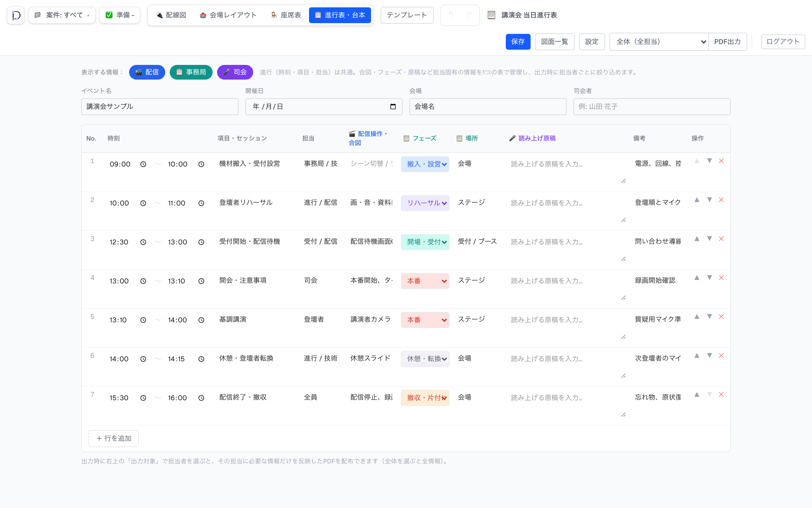Open the リハーサル phase dropdown
This screenshot has height=508, width=812.
click(x=425, y=203)
